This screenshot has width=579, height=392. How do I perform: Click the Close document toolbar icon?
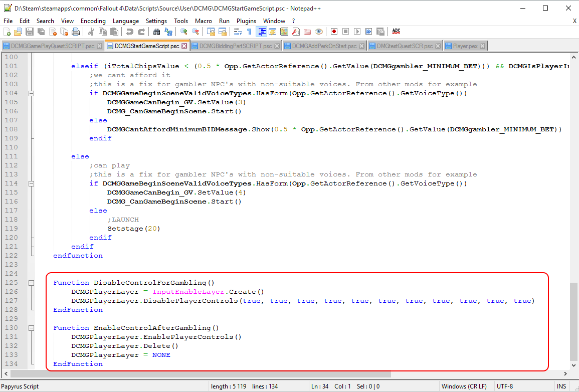coord(53,32)
